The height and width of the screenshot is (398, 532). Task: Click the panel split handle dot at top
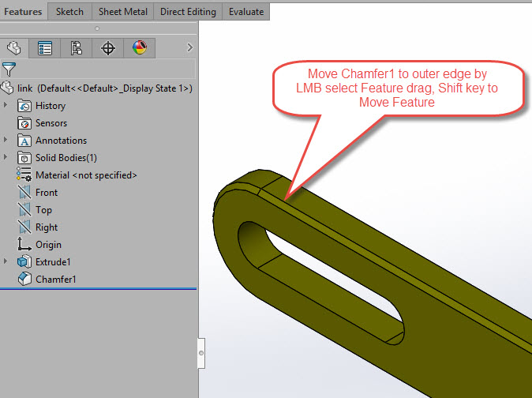[x=97, y=28]
